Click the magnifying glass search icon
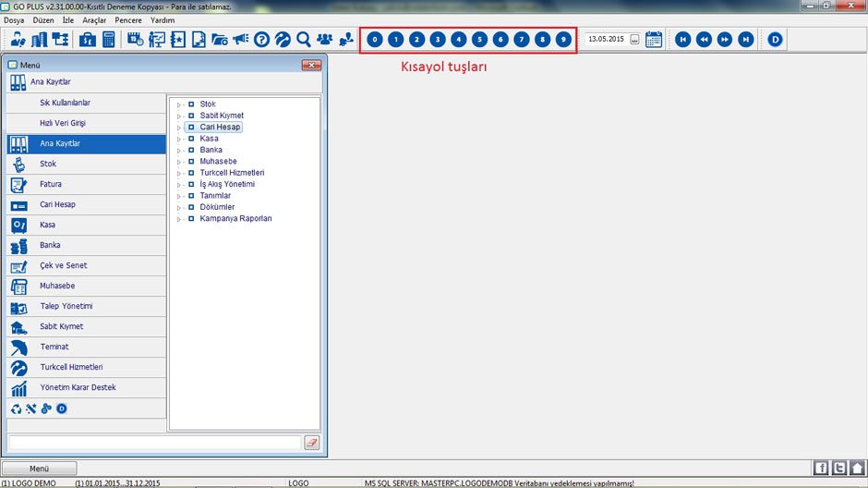Viewport: 868px width, 488px height. click(x=304, y=40)
